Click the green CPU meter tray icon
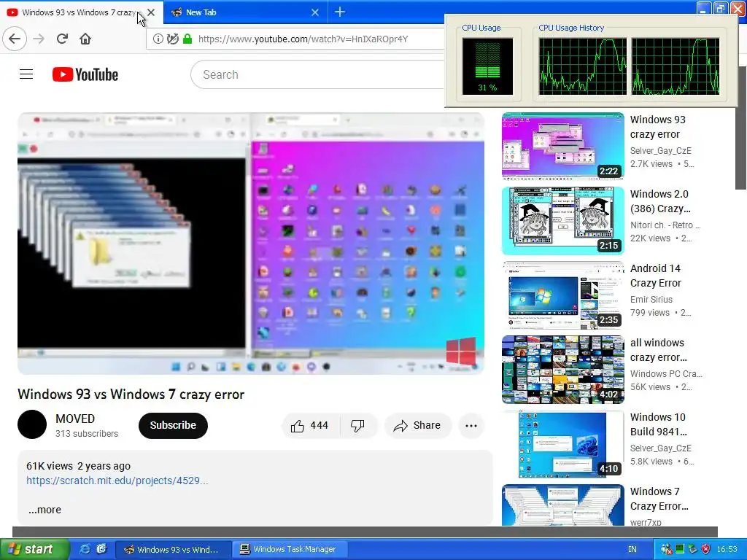Image resolution: width=747 pixels, height=560 pixels. pyautogui.click(x=680, y=549)
